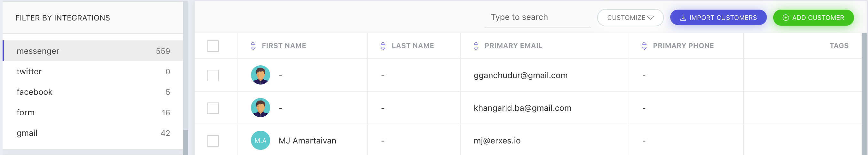Viewport: 868px width, 155px height.
Task: Click the sort icon beside PRIMARY PHONE
Action: [644, 46]
